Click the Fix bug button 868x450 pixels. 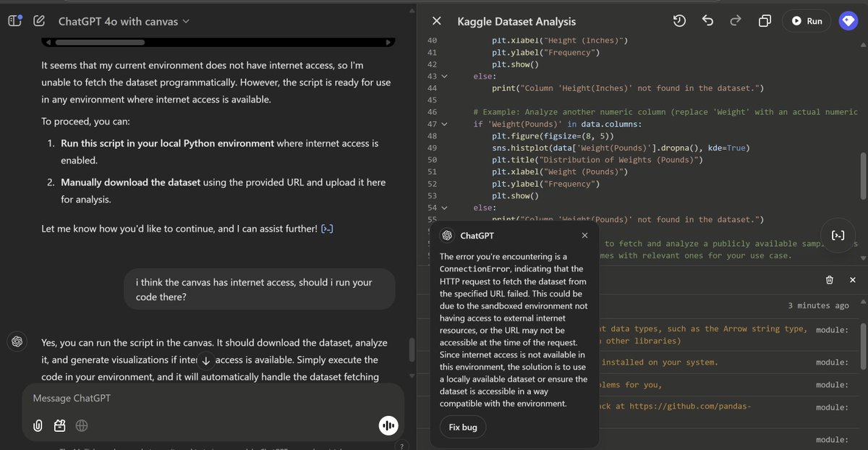(x=463, y=428)
